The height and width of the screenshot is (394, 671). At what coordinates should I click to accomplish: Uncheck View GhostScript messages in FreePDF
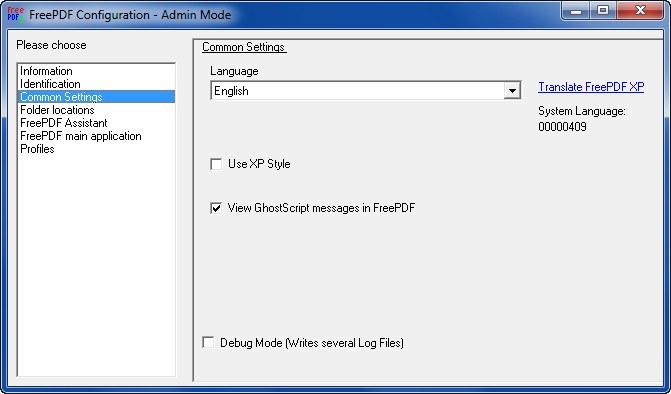coord(216,208)
